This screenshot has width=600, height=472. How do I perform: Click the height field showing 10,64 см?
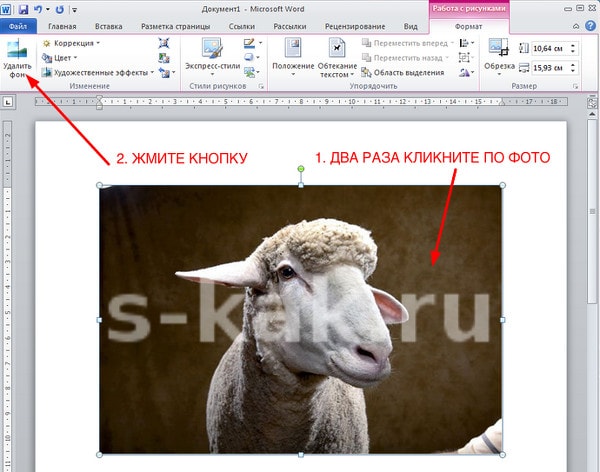550,48
